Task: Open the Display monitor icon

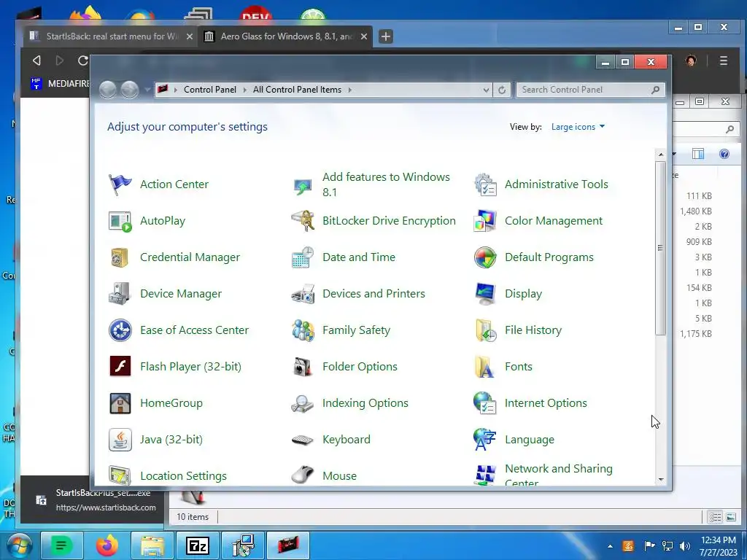Action: (x=485, y=294)
